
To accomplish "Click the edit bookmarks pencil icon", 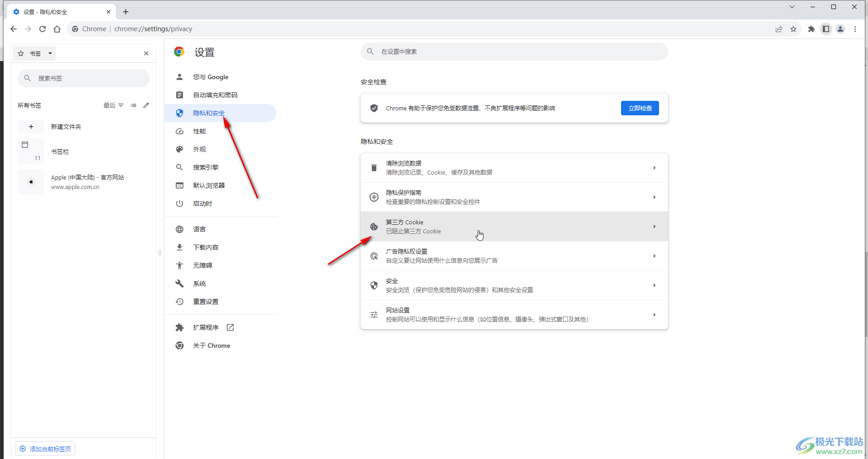I will (x=146, y=105).
